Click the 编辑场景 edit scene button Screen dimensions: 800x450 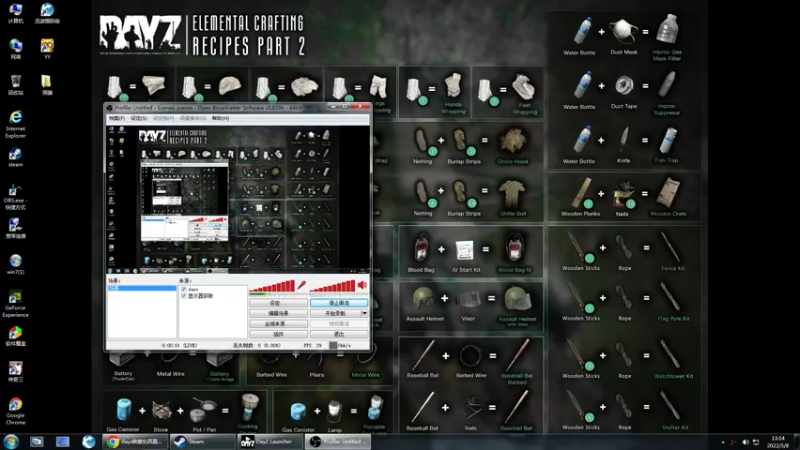(278, 313)
